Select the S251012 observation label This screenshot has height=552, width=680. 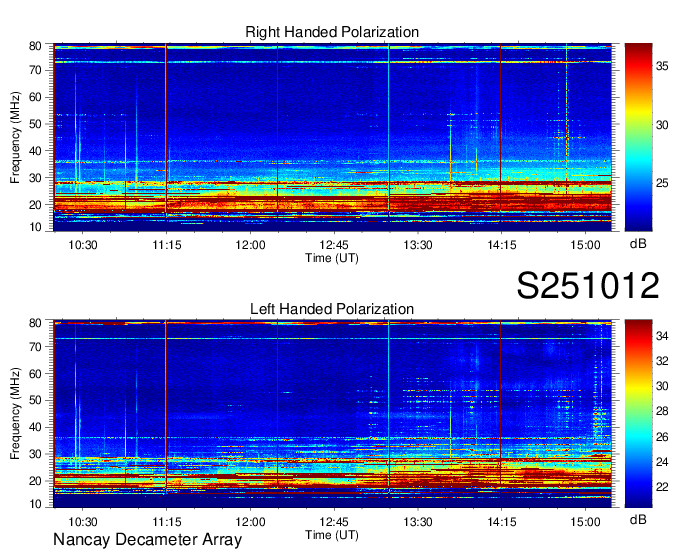(x=587, y=287)
